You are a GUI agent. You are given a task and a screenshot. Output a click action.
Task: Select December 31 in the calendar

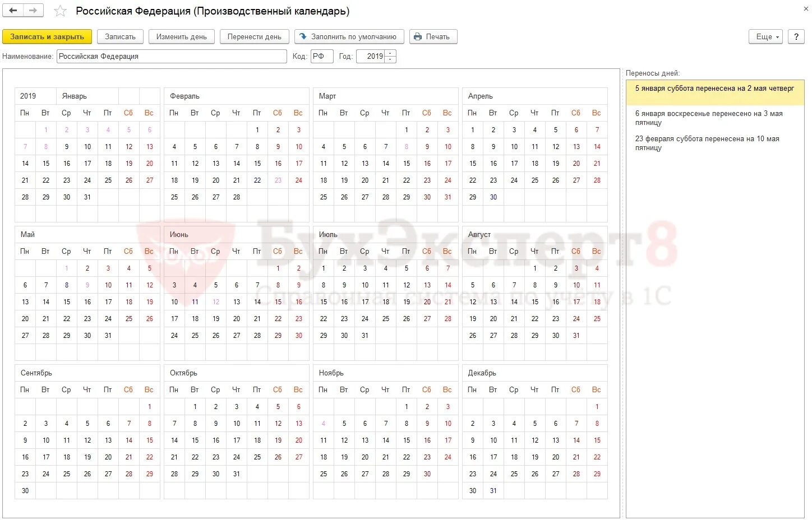(493, 491)
